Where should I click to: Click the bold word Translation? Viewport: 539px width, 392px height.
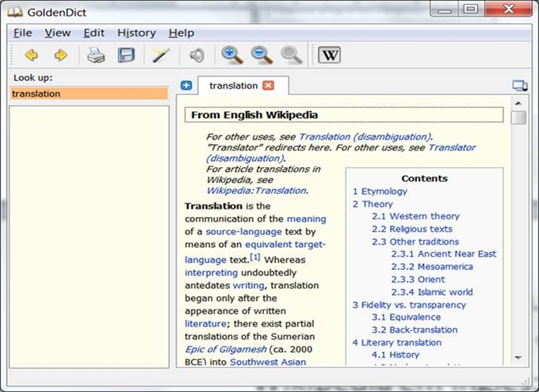213,206
